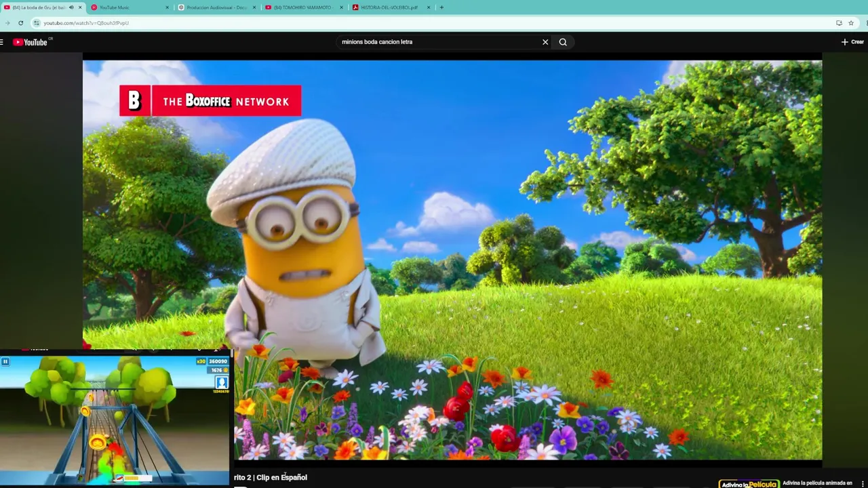Open the YouTube hamburger guide menu
The width and height of the screenshot is (868, 488).
coord(2,42)
